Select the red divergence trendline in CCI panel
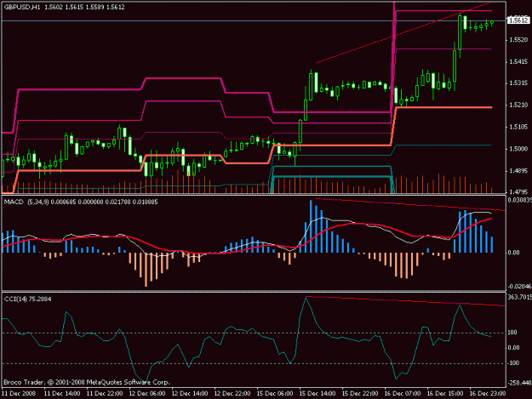This screenshot has height=399, width=532. point(405,301)
